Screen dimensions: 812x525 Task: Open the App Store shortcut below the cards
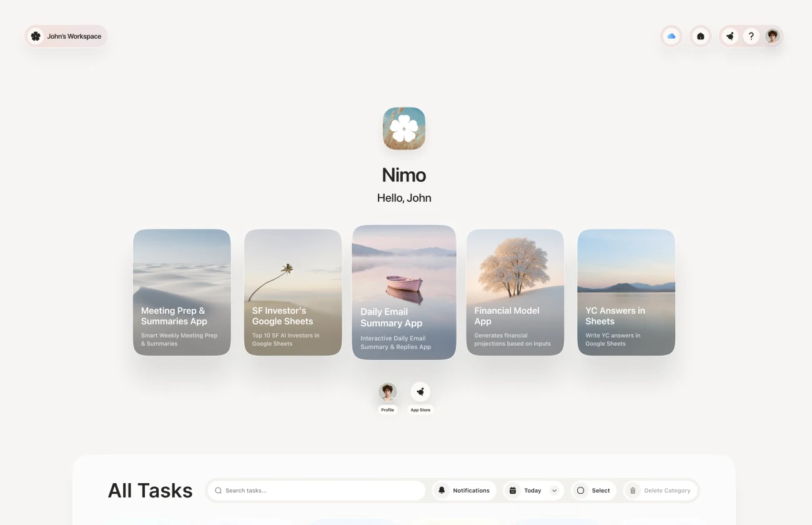click(x=420, y=398)
